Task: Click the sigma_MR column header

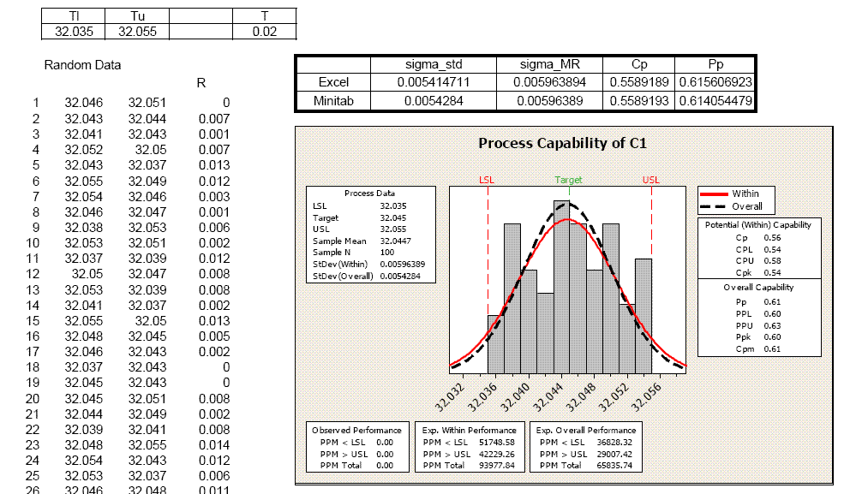Action: tap(551, 65)
